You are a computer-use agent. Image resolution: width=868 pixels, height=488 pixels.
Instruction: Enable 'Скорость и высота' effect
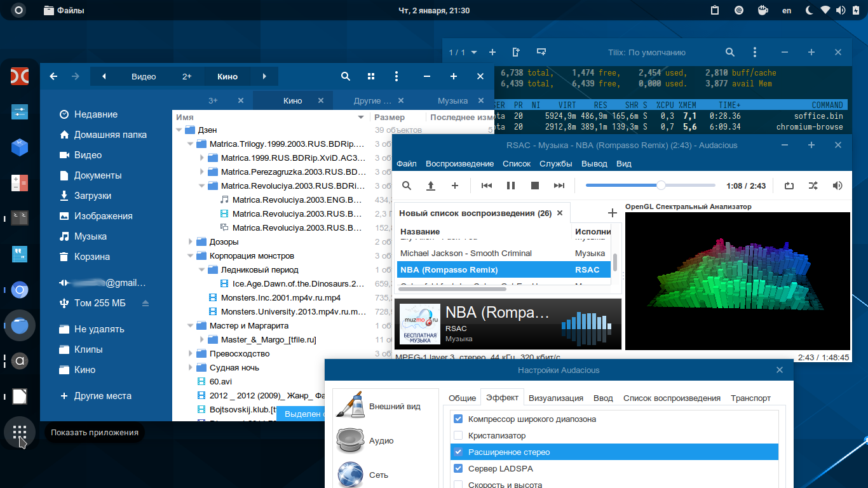point(458,485)
